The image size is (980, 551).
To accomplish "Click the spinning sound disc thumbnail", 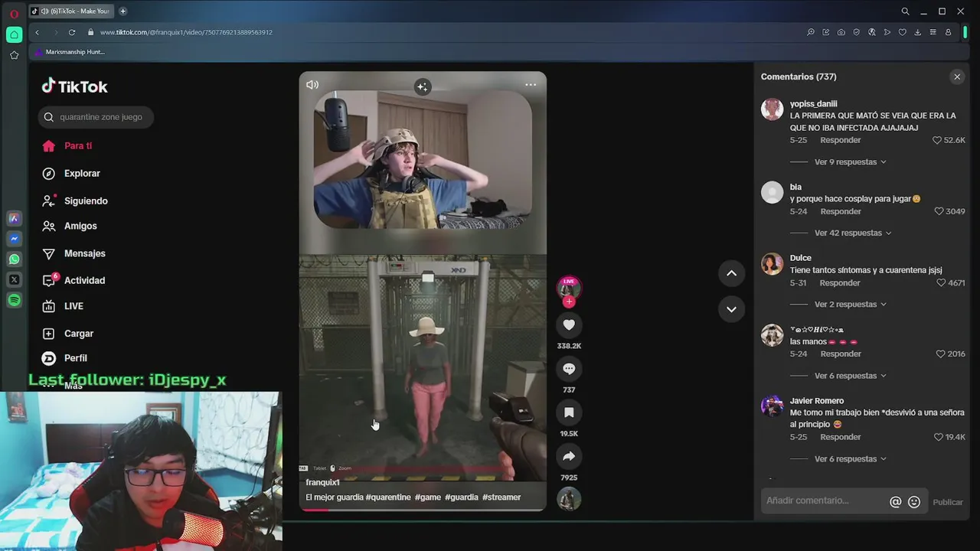I will pos(569,499).
